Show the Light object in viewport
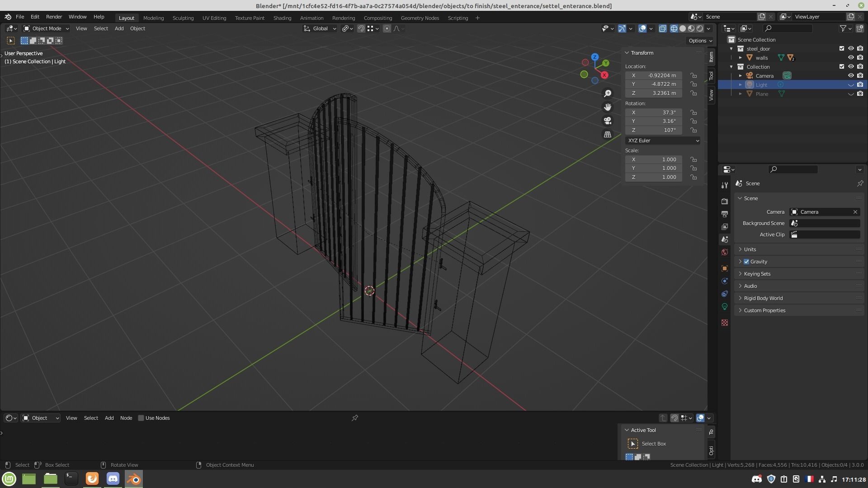Viewport: 868px width, 488px height. pos(851,85)
